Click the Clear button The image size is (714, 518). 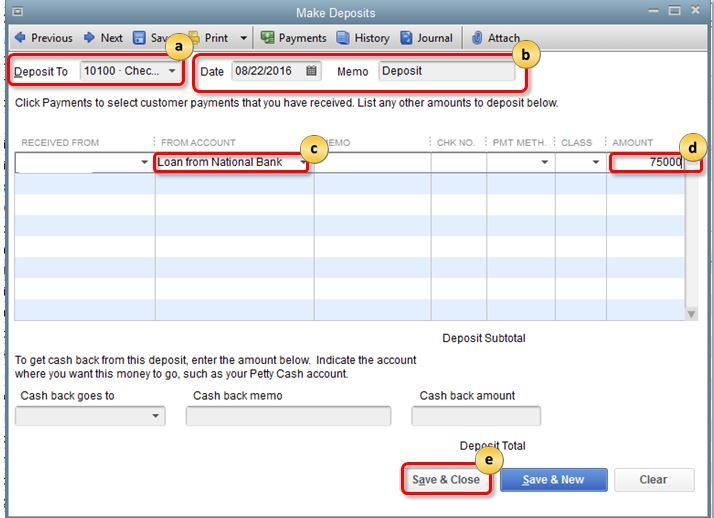click(x=654, y=479)
